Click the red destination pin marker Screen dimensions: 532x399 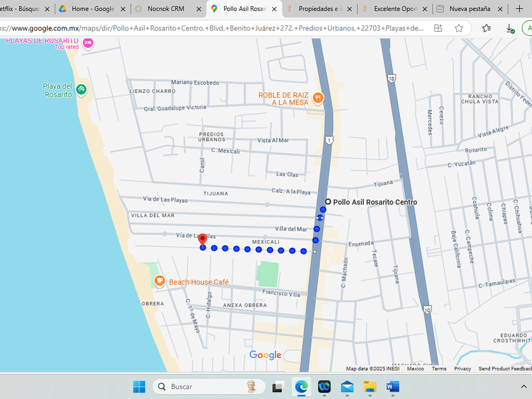(203, 239)
